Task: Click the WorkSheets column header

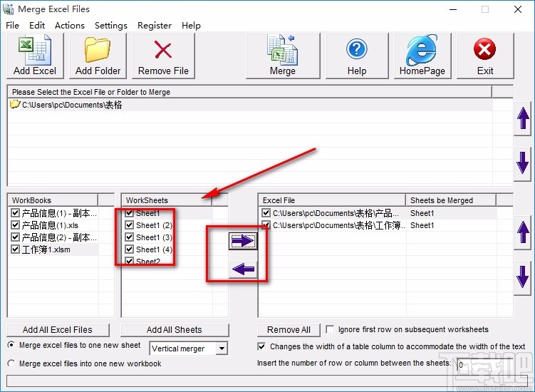Action: coord(167,200)
